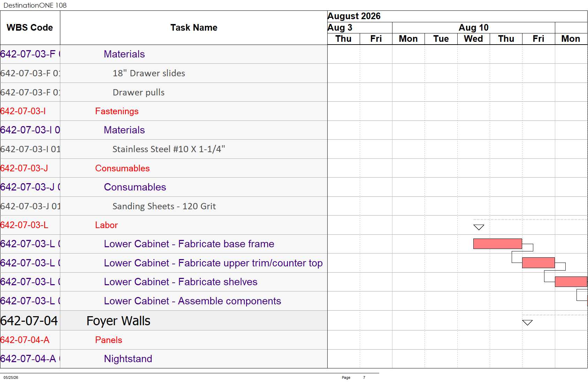Click WBS code 642-07-04-A in red
Viewport: 588px width, 382px height.
25,340
